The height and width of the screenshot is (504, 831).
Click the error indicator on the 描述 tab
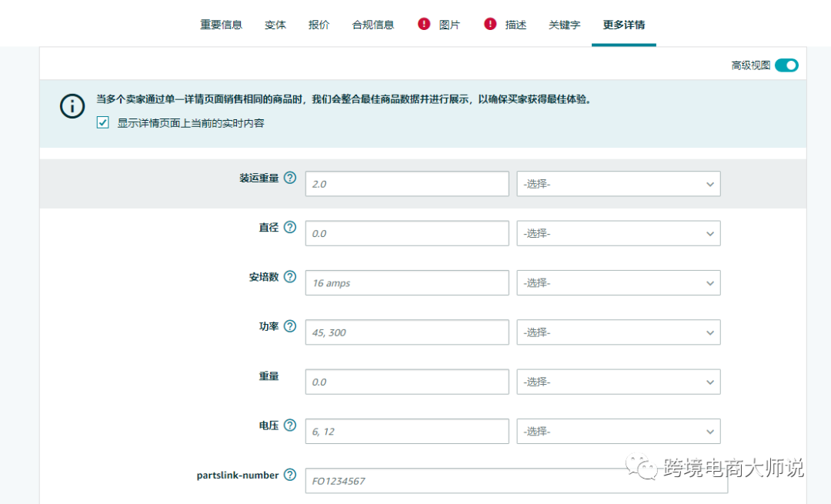click(490, 24)
